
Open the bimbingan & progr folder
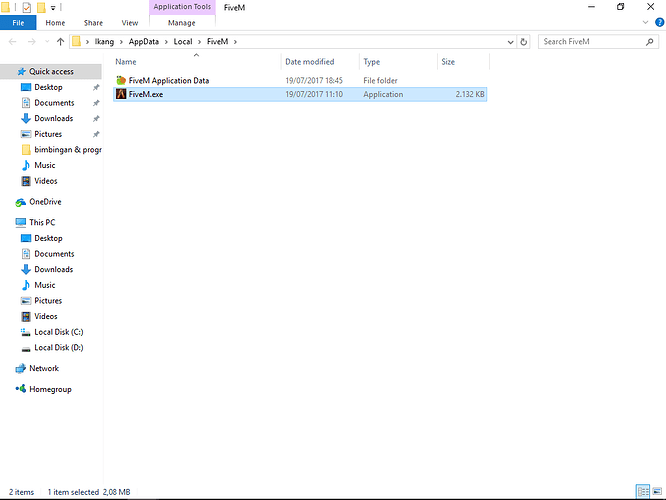pos(68,150)
